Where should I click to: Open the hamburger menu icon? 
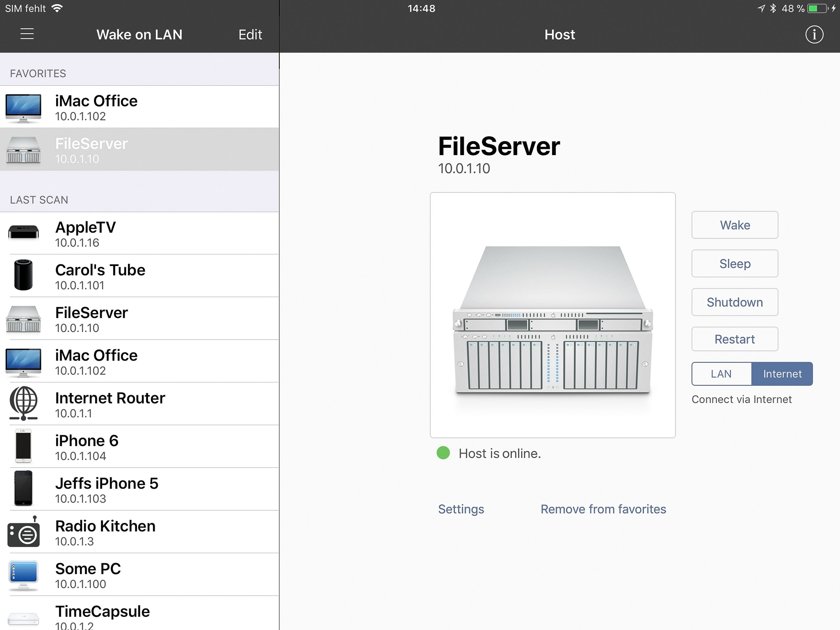26,34
